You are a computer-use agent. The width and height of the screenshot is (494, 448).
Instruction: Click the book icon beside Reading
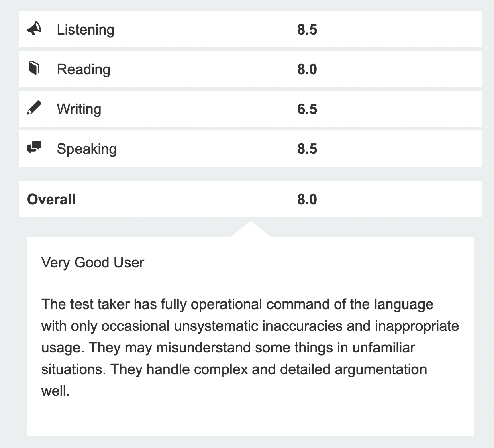click(x=34, y=68)
